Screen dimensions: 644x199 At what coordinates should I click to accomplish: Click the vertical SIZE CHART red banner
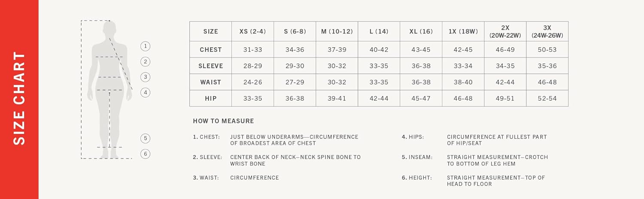pyautogui.click(x=19, y=99)
